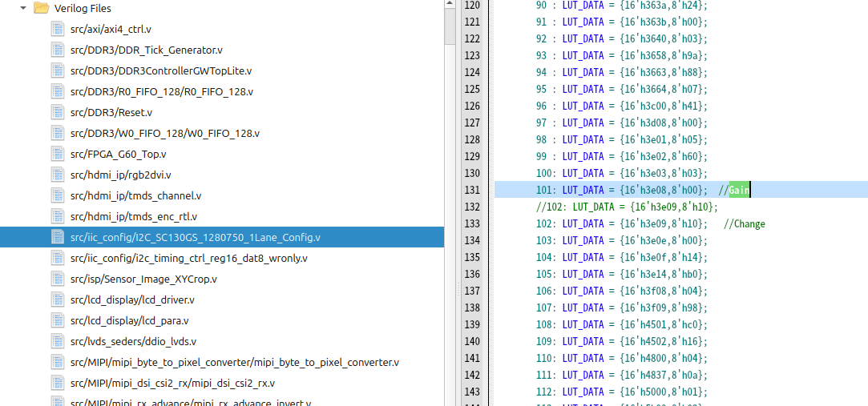Select src/hdmi_ip/rgb2dvi.v file
The height and width of the screenshot is (406, 868).
[121, 175]
